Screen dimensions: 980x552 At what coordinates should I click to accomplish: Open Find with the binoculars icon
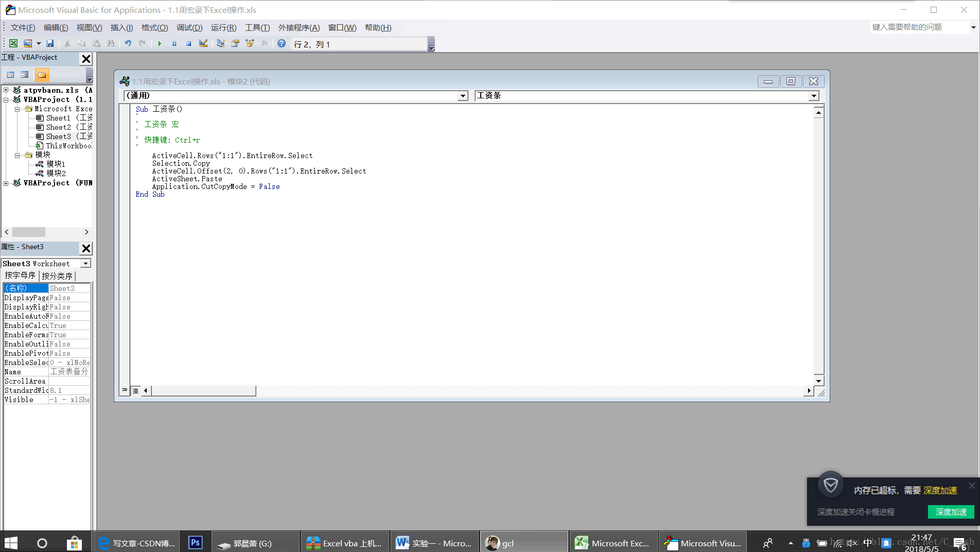click(111, 44)
